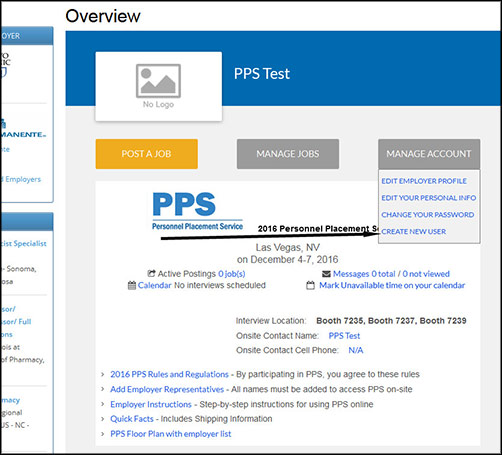Select Change Your Password option
The height and width of the screenshot is (455, 502).
428,215
